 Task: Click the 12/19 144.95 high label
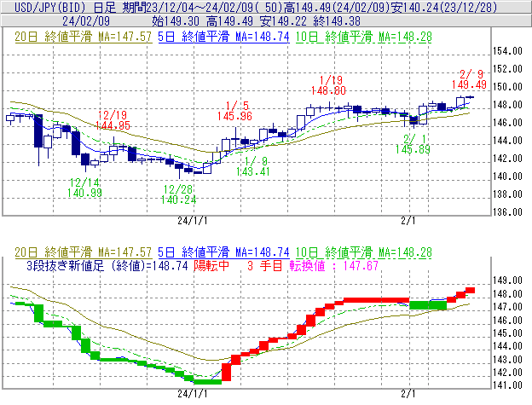113,120
